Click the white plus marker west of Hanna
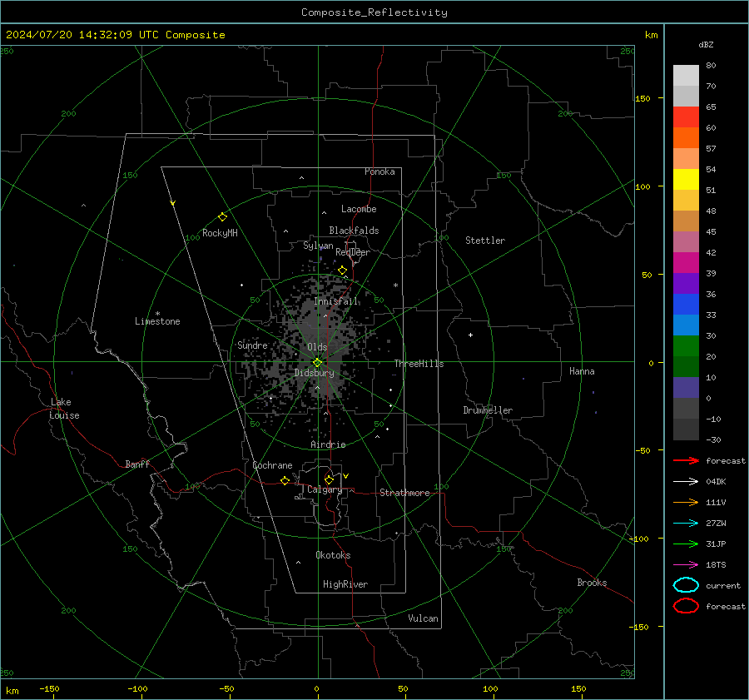Image resolution: width=749 pixels, height=700 pixels. coord(470,335)
